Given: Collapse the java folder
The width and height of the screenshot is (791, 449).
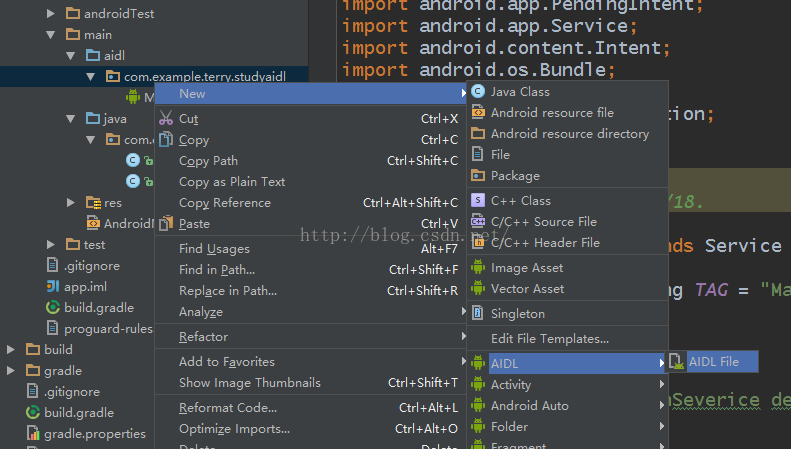Looking at the screenshot, I should [x=71, y=119].
